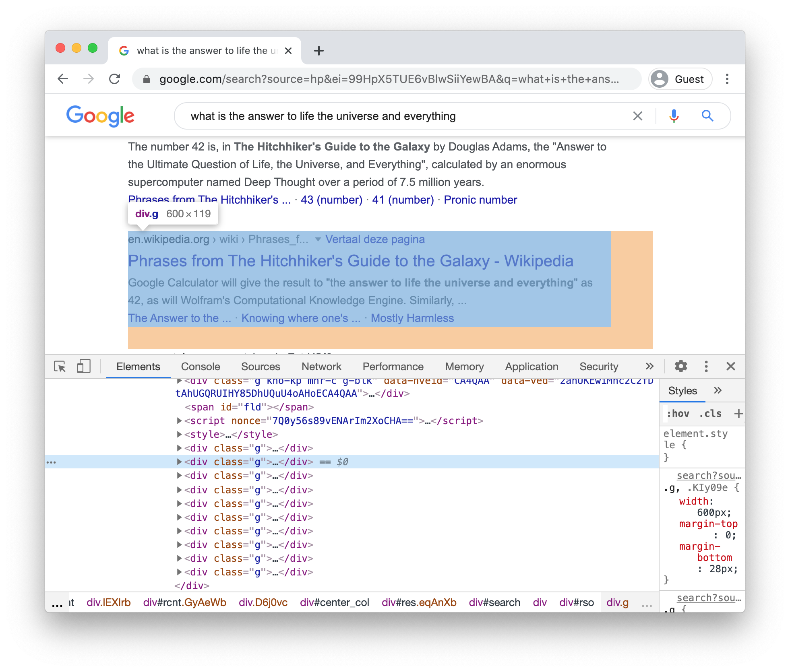The image size is (790, 672).
Task: Select the Styles tab in sidebar
Action: [682, 391]
